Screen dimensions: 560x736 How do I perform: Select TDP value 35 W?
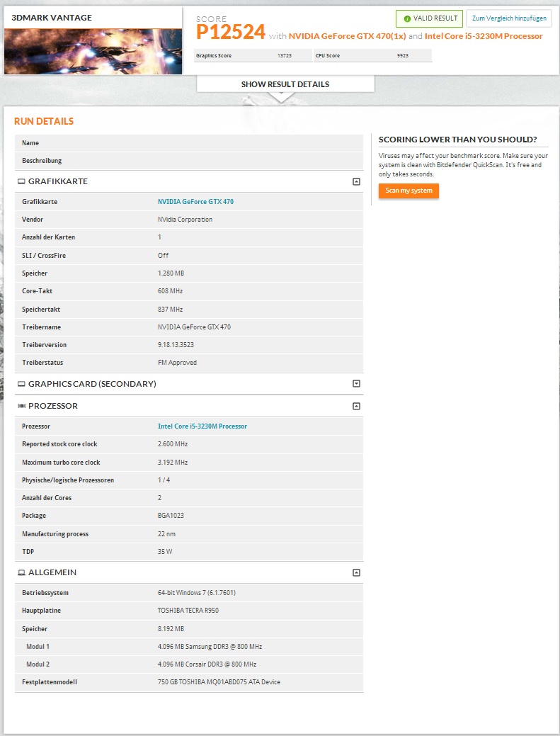point(165,552)
